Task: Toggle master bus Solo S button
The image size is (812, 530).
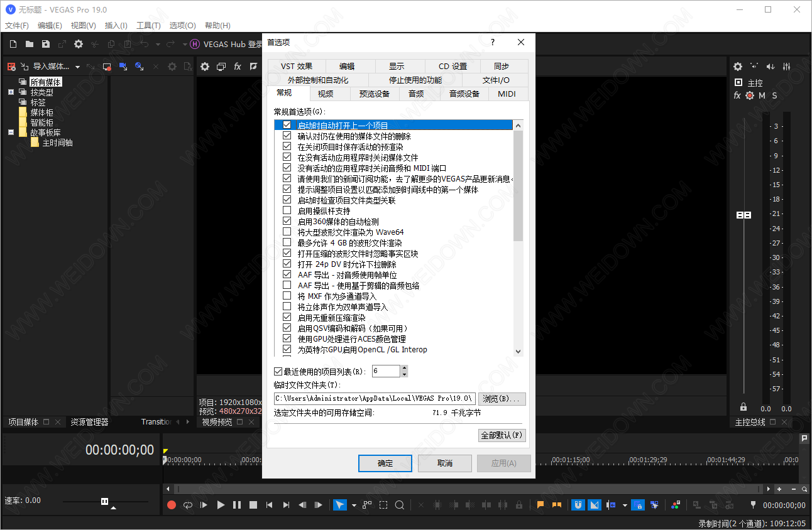Action: point(775,95)
